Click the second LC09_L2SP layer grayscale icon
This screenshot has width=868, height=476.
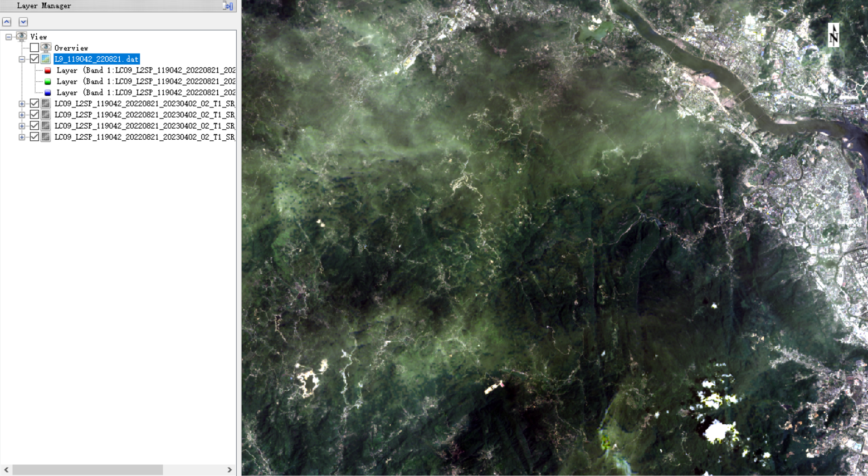(x=46, y=115)
